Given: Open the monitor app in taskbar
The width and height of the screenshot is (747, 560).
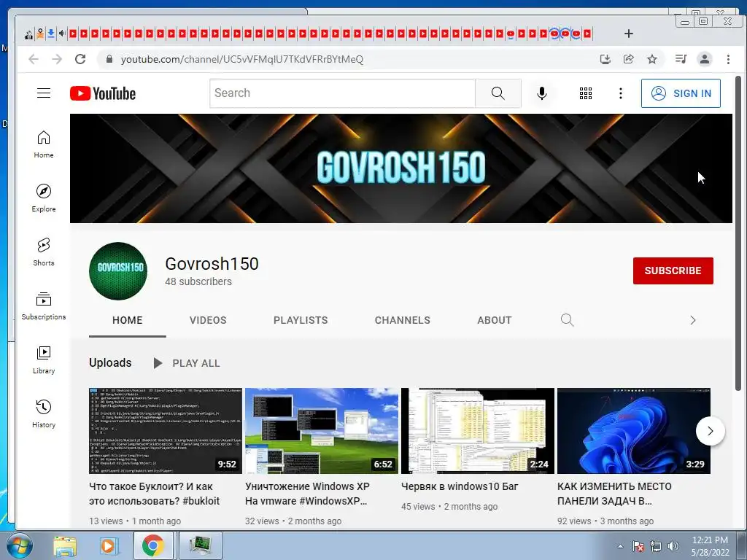Looking at the screenshot, I should point(201,545).
